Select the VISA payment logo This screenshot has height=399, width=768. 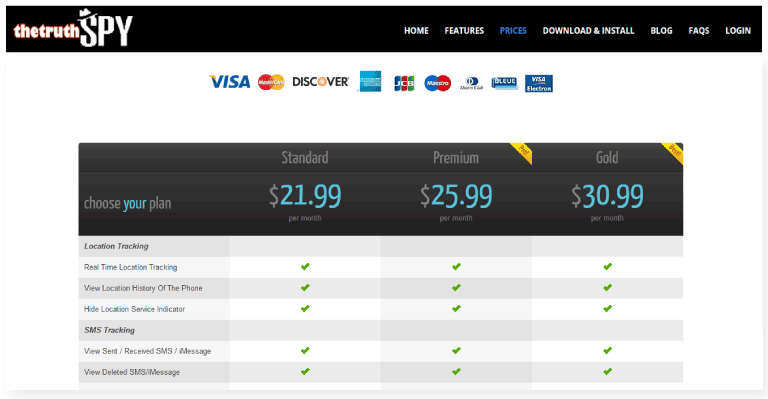click(x=229, y=82)
